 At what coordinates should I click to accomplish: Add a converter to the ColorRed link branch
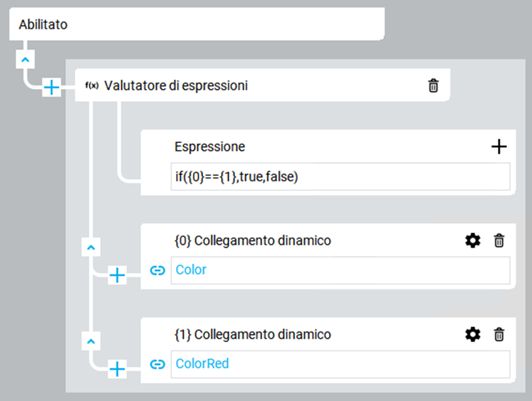[x=117, y=369]
